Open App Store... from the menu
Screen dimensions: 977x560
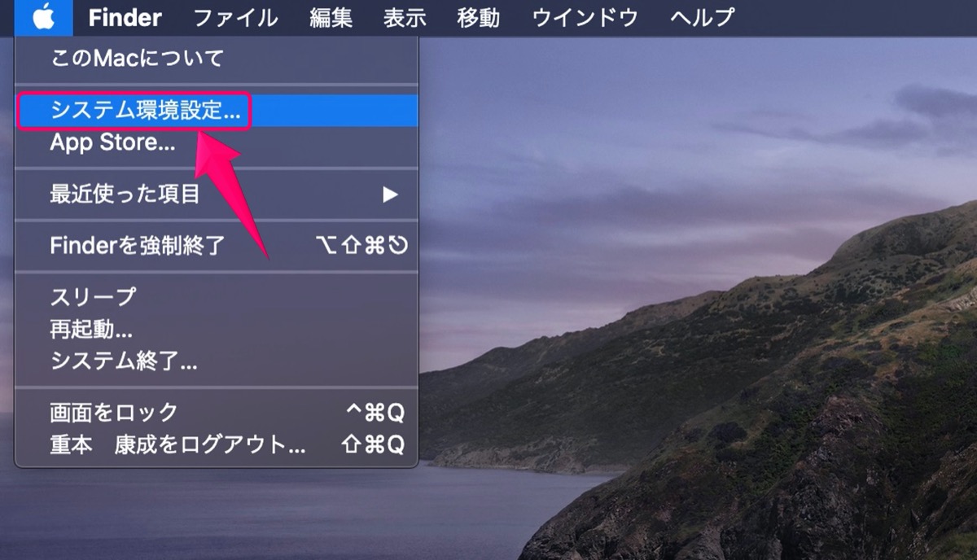coord(217,143)
